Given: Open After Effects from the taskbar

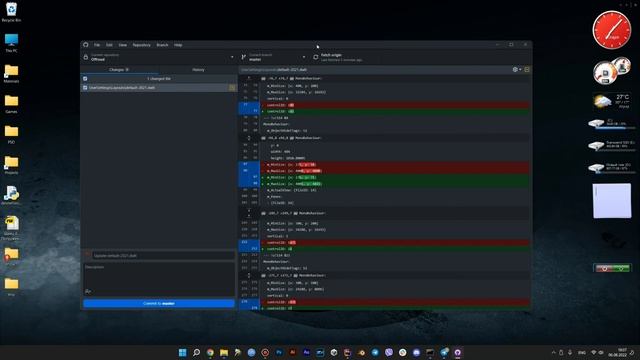Looking at the screenshot, I should 307,352.
